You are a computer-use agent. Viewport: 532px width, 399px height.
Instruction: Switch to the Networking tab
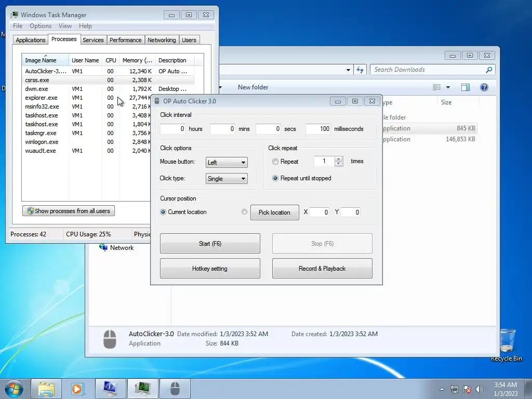pyautogui.click(x=162, y=40)
